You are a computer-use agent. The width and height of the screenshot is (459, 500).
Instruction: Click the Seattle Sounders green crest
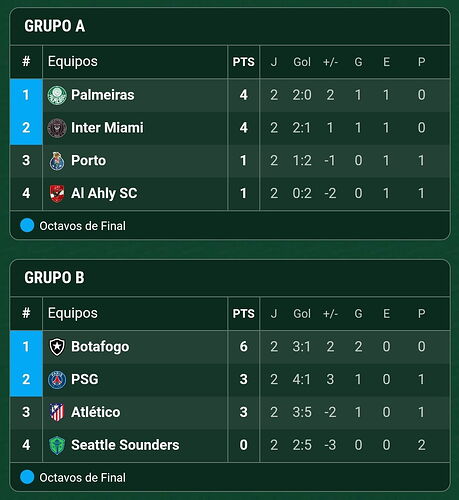(57, 445)
